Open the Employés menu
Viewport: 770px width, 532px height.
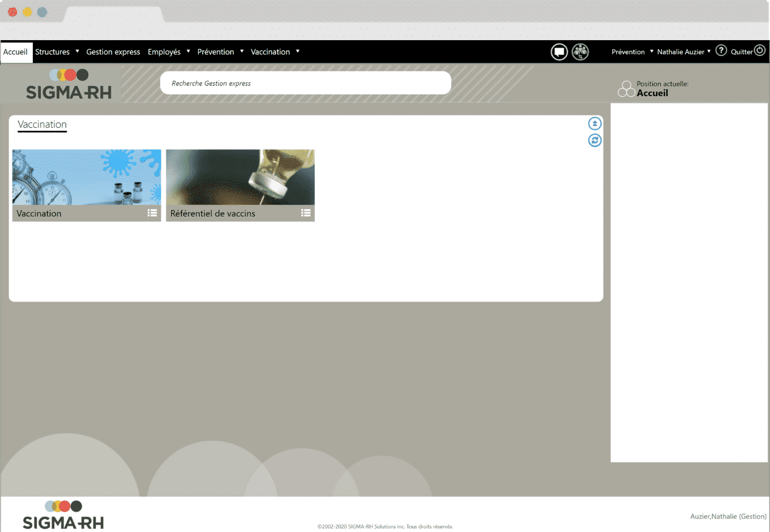[x=164, y=52]
